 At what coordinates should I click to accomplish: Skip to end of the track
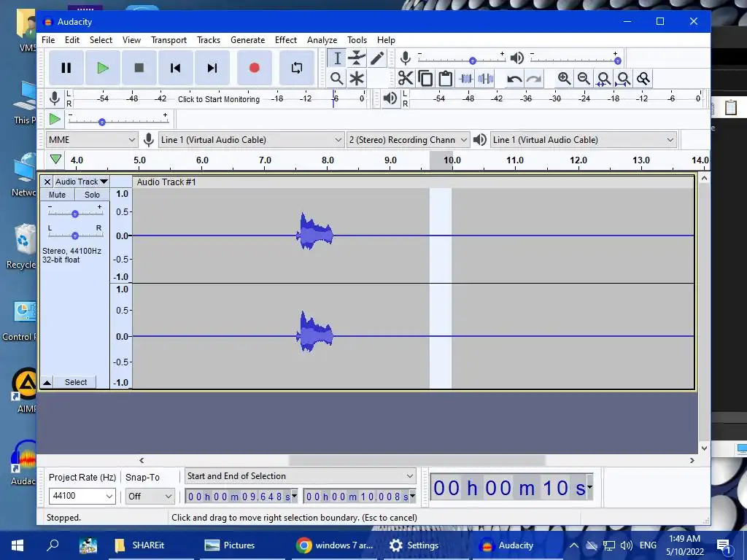[x=212, y=68]
